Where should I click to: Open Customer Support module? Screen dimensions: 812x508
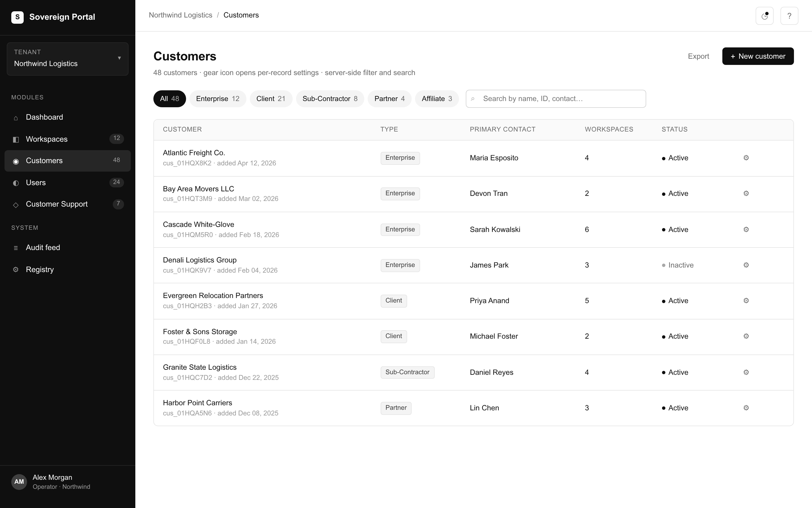click(x=67, y=204)
